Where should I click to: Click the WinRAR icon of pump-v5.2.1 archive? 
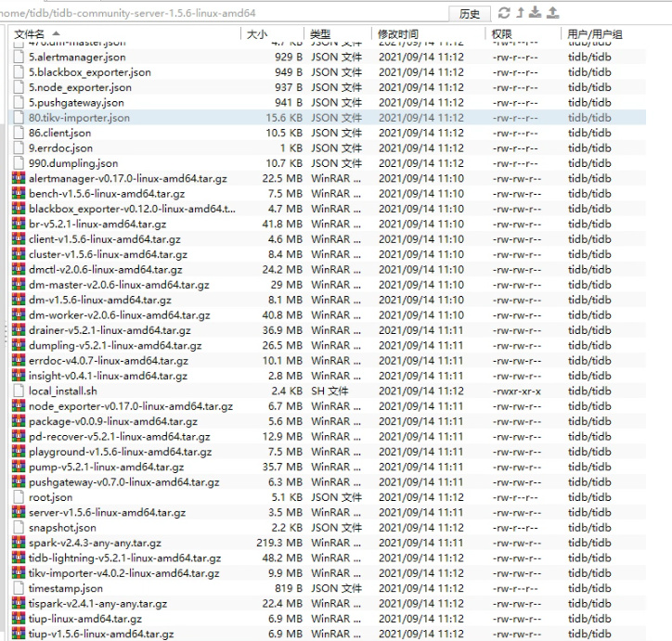tap(19, 467)
